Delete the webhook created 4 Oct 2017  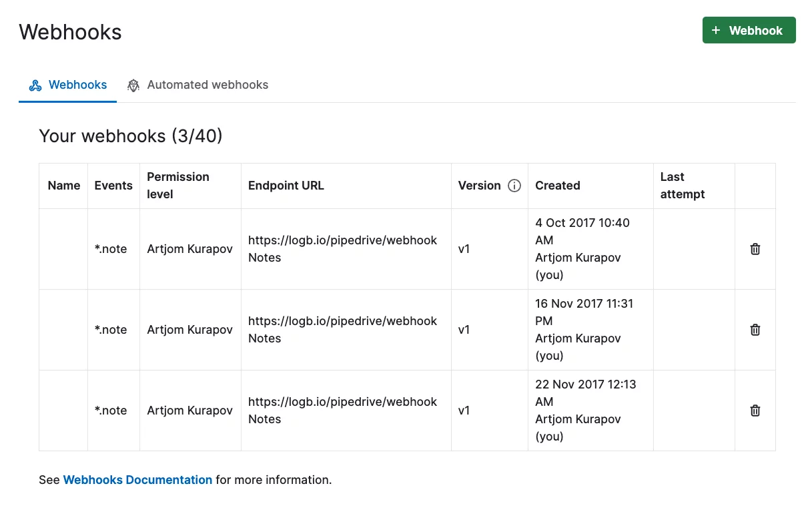pos(755,249)
